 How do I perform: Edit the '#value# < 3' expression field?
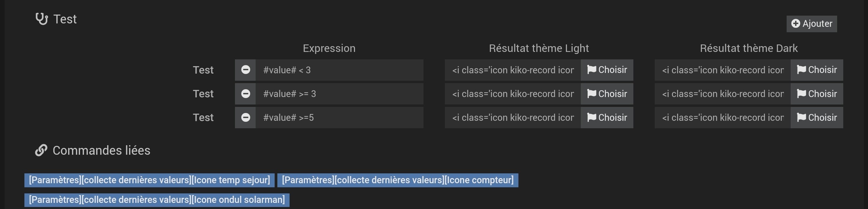click(x=339, y=70)
